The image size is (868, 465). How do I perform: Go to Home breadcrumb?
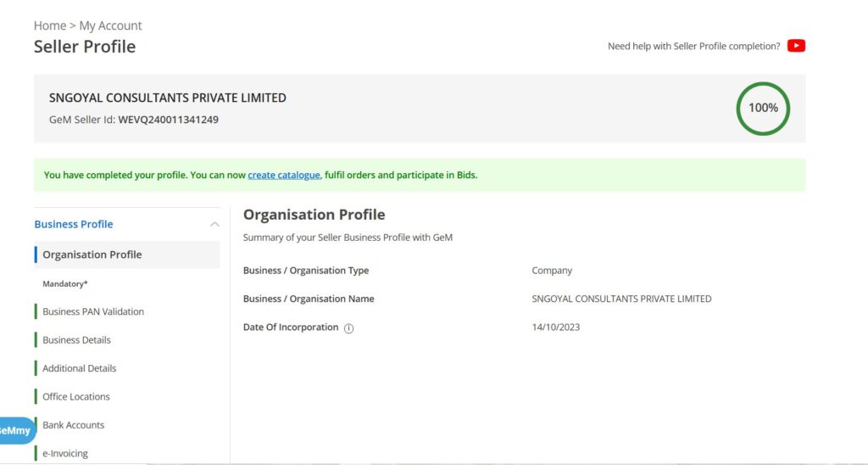(50, 25)
